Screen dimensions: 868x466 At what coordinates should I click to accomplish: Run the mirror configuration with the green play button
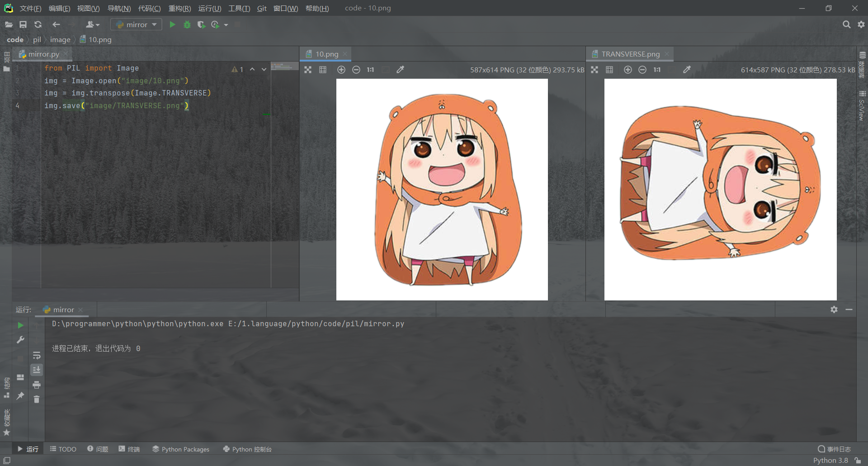(x=172, y=24)
